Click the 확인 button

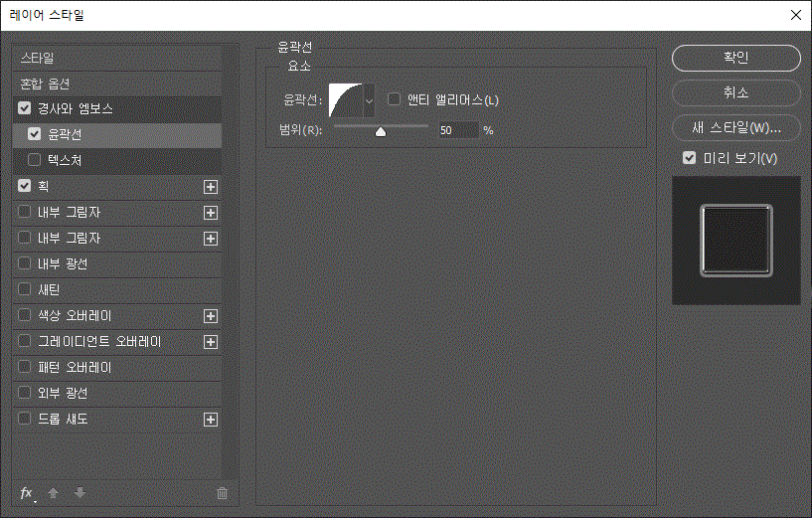pos(735,58)
